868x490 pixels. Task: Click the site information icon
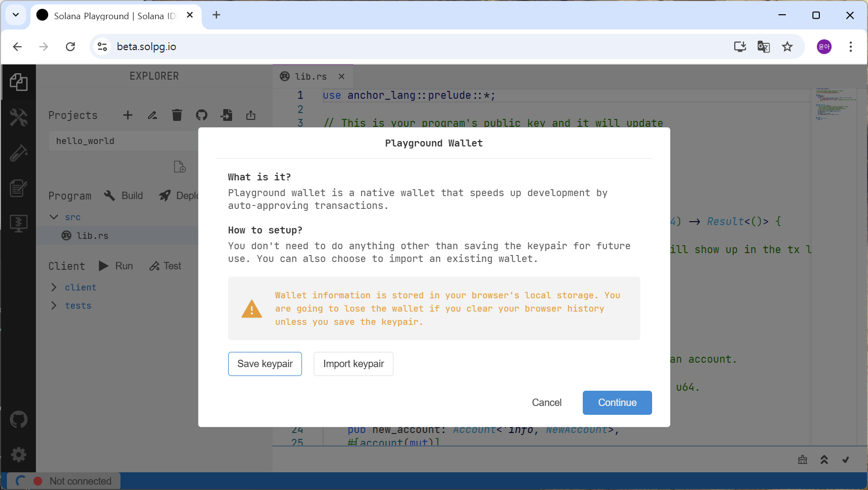pyautogui.click(x=102, y=47)
